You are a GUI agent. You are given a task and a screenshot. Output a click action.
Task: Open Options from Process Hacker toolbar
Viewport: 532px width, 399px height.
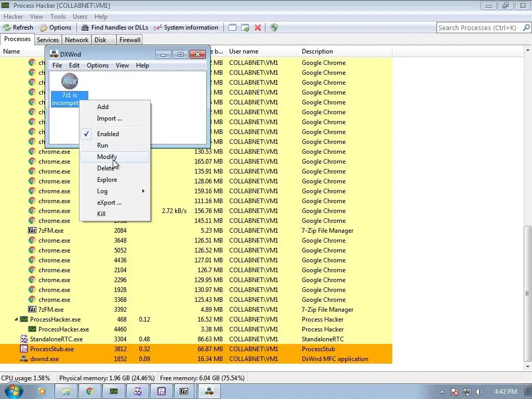[x=55, y=28]
